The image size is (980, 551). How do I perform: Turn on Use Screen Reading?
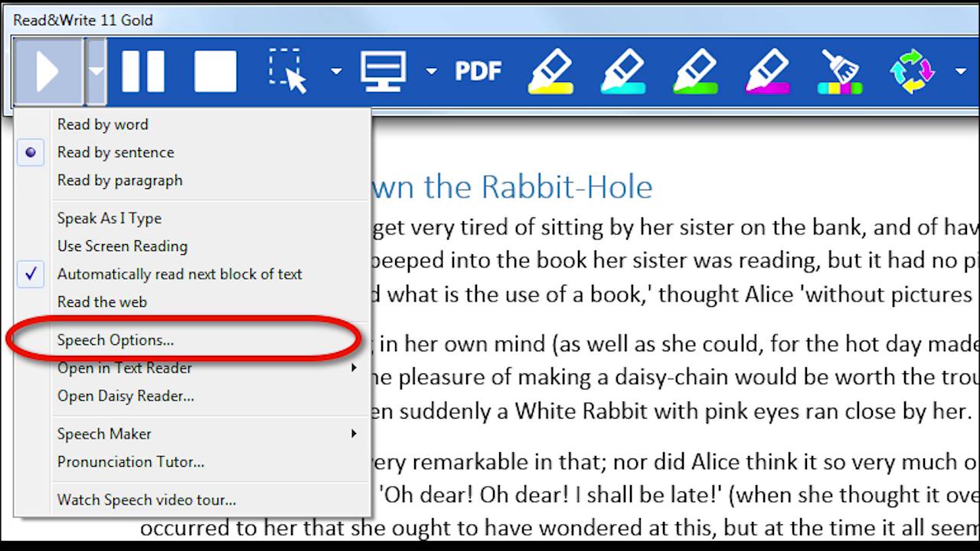click(x=192, y=246)
